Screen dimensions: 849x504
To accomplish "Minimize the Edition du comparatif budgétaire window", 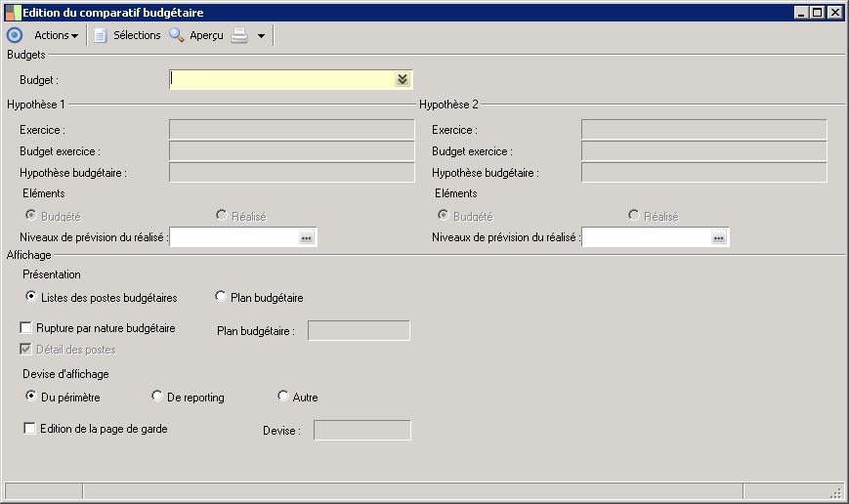I will pos(801,13).
